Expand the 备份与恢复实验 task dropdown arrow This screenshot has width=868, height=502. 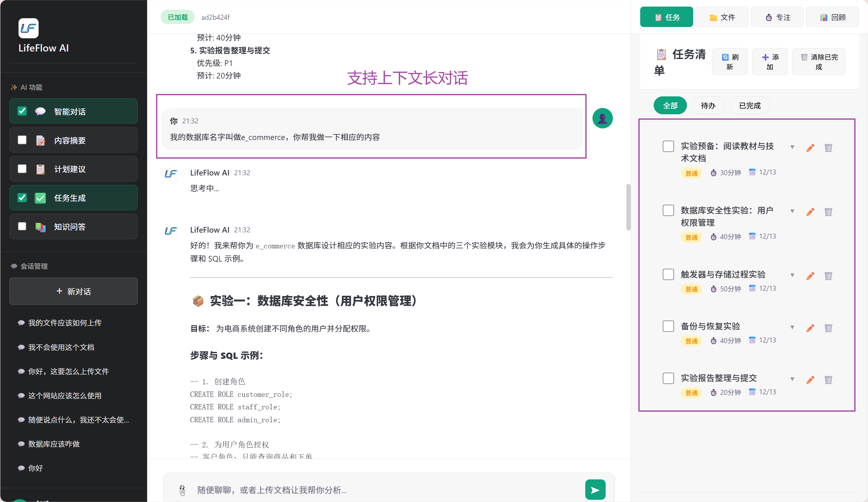click(x=792, y=327)
